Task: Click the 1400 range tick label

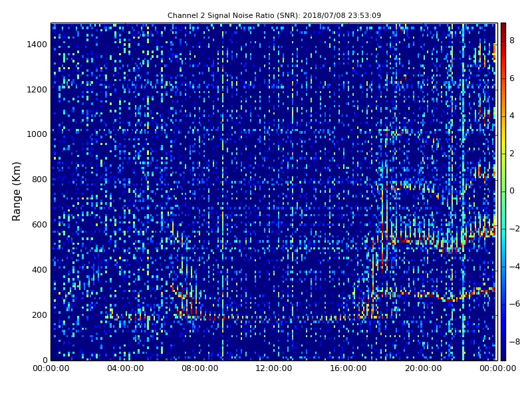Action: coord(37,45)
